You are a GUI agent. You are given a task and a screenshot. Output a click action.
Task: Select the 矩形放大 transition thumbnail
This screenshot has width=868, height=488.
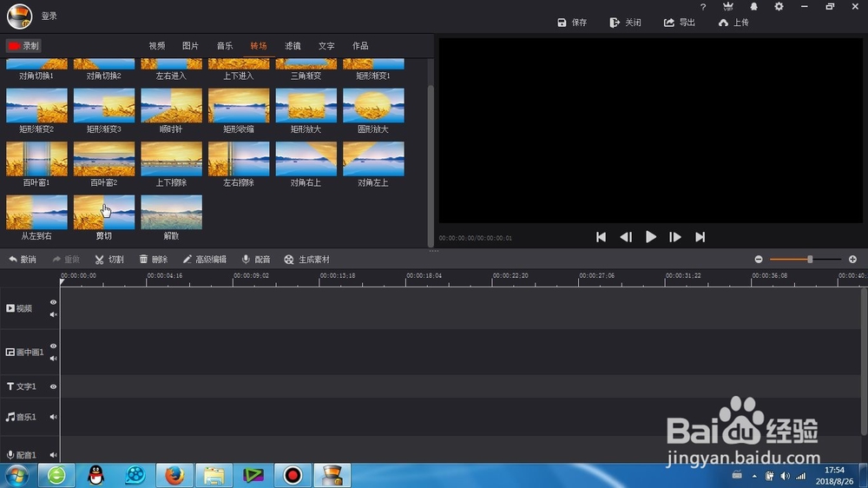pyautogui.click(x=306, y=105)
